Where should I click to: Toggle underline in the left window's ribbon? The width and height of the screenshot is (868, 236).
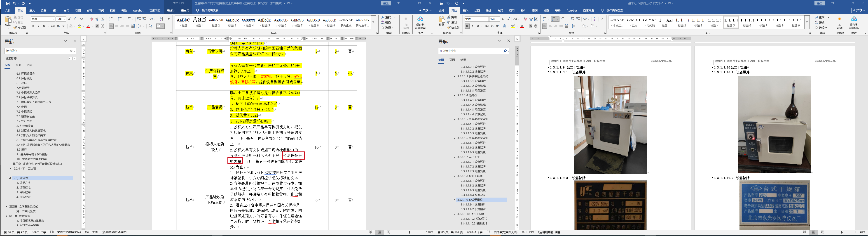(44, 26)
